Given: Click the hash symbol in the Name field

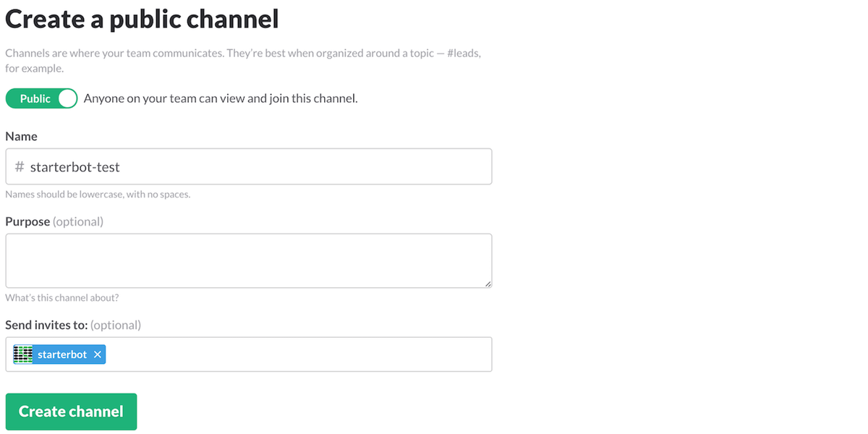Looking at the screenshot, I should point(20,167).
